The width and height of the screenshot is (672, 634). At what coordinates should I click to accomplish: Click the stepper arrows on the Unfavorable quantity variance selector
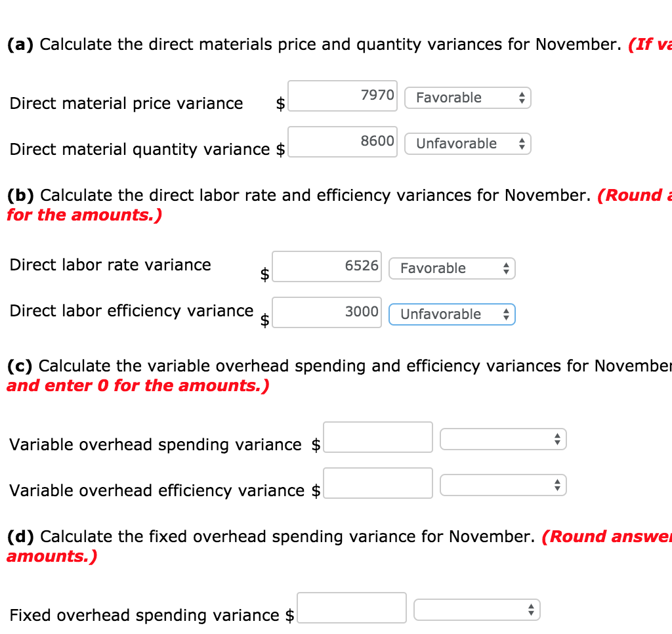[x=522, y=143]
